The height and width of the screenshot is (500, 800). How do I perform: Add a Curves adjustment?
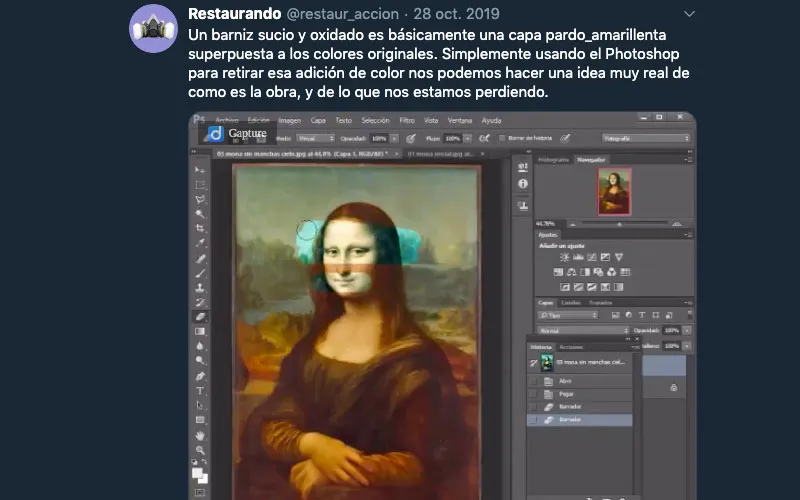[592, 257]
